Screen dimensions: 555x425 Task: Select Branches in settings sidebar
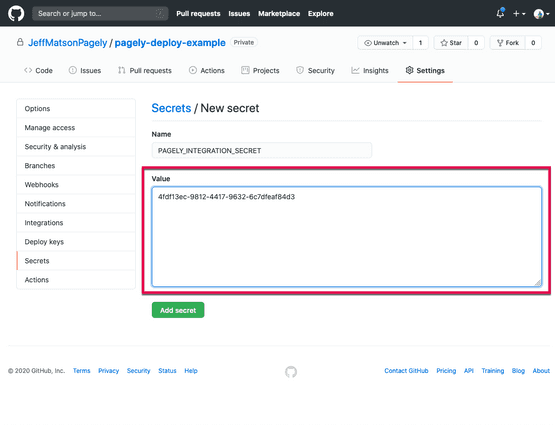point(76,166)
